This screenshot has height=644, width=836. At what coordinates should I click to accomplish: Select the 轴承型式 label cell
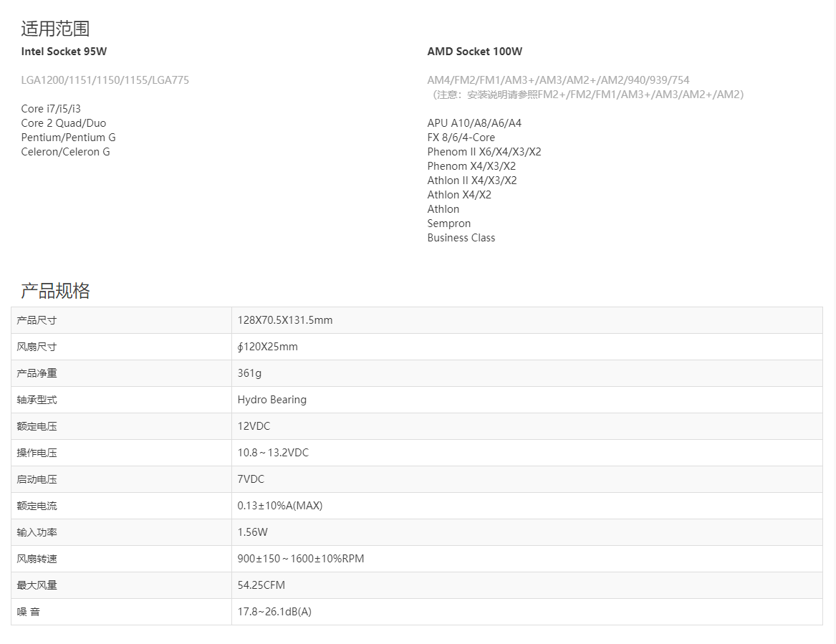tap(122, 400)
